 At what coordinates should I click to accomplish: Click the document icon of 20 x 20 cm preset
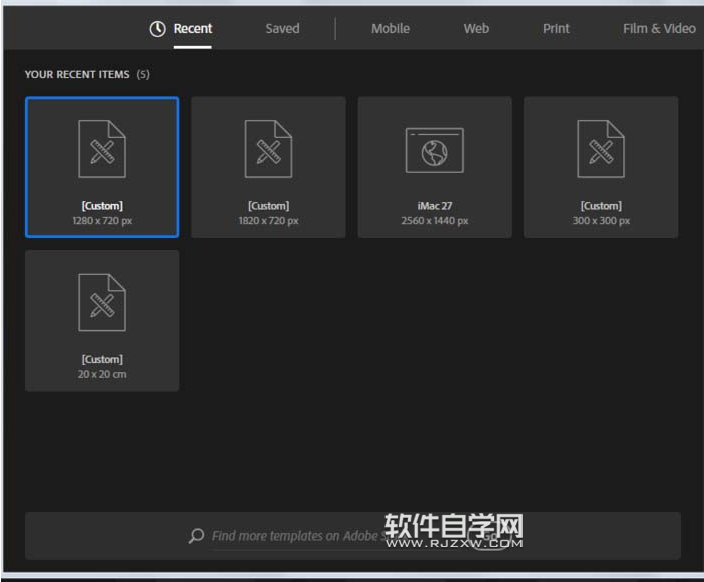102,302
